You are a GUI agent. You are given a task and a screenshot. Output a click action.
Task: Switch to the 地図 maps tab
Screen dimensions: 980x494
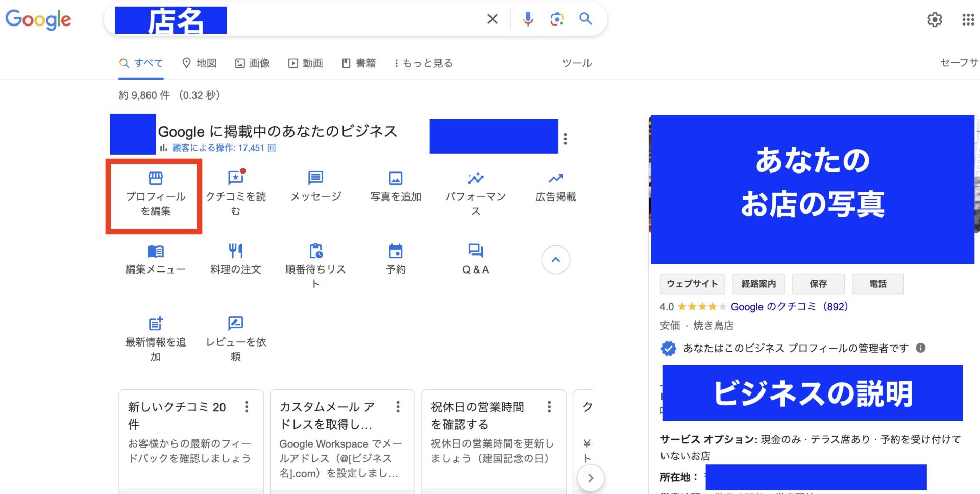point(199,63)
